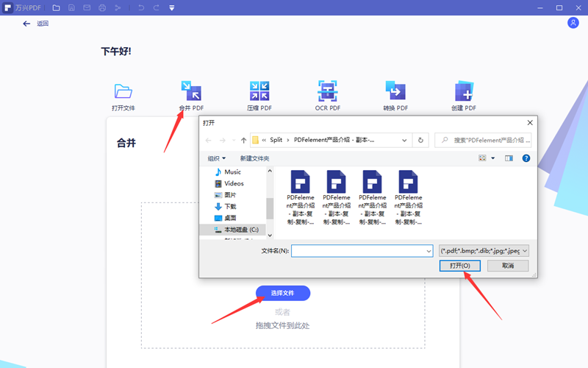Click 新建文件夹 in dialog toolbar
The image size is (588, 368).
[254, 158]
